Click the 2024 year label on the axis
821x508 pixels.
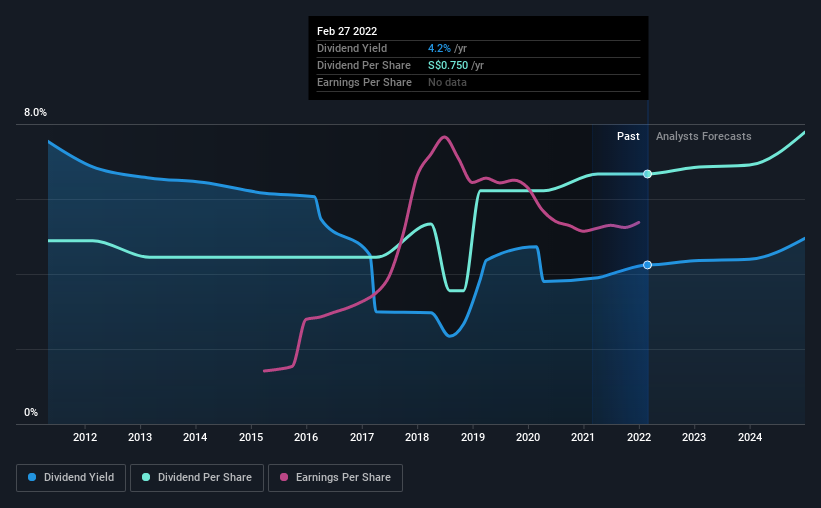[x=750, y=437]
